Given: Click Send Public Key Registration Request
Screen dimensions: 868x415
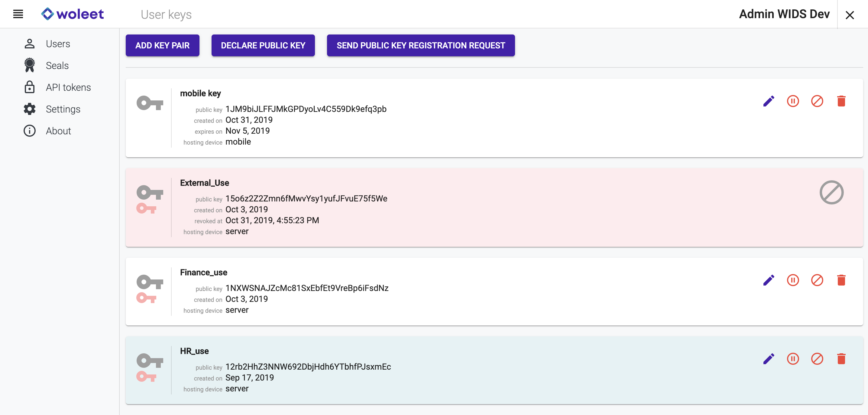Looking at the screenshot, I should tap(420, 45).
